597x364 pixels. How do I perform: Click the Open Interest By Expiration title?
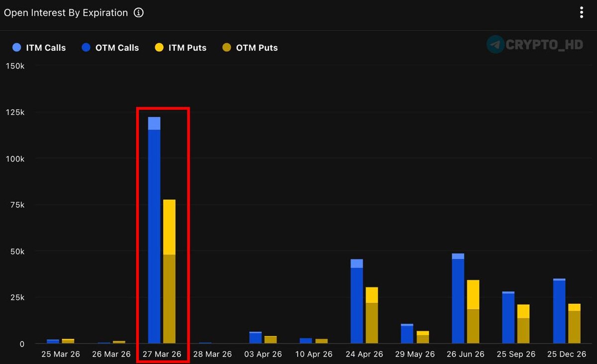point(66,13)
